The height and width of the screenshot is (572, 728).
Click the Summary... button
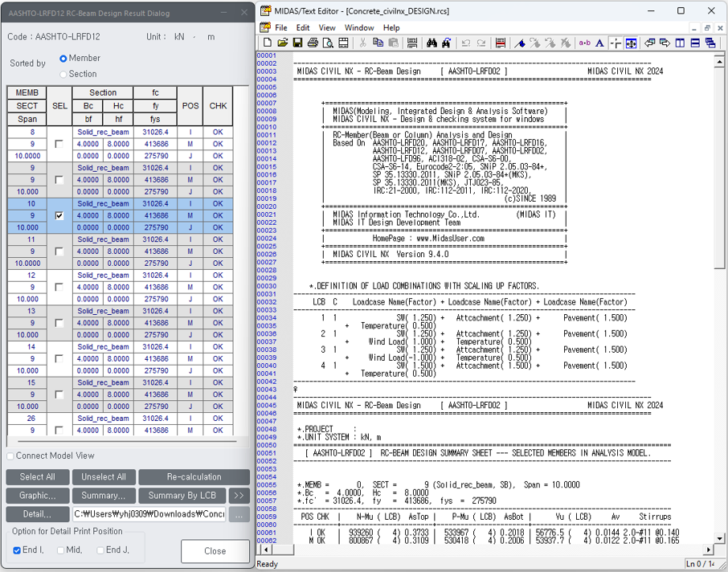click(x=104, y=496)
